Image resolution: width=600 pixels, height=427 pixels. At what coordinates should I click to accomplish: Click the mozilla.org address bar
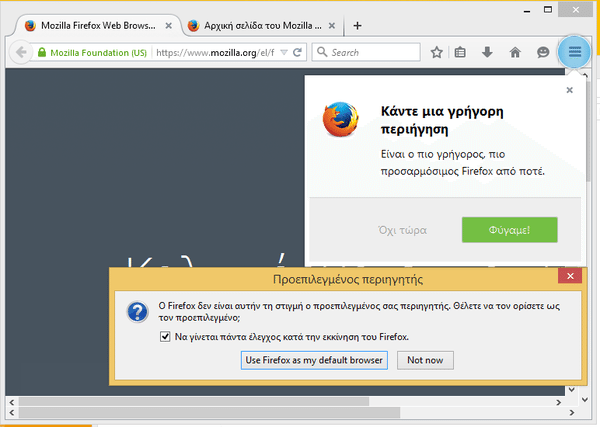pyautogui.click(x=215, y=52)
